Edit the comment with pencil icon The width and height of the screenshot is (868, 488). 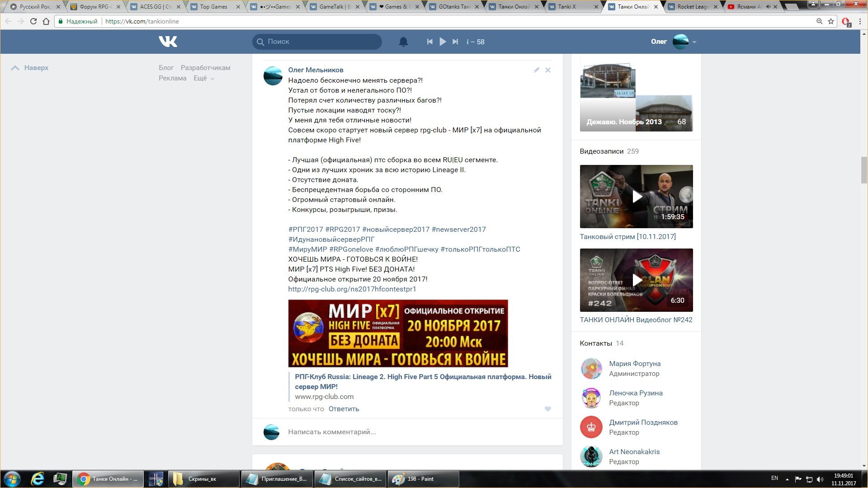click(x=536, y=70)
